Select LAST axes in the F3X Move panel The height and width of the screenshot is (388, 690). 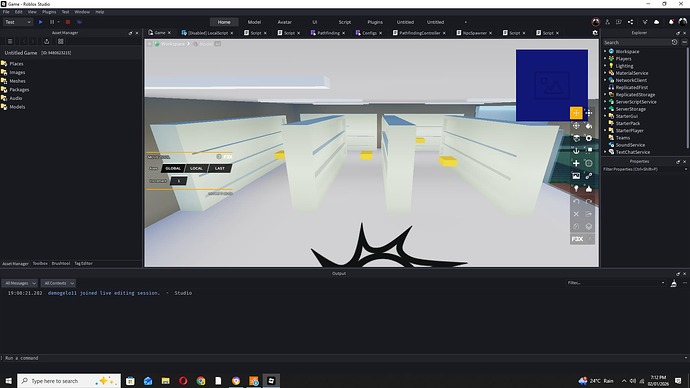click(220, 168)
